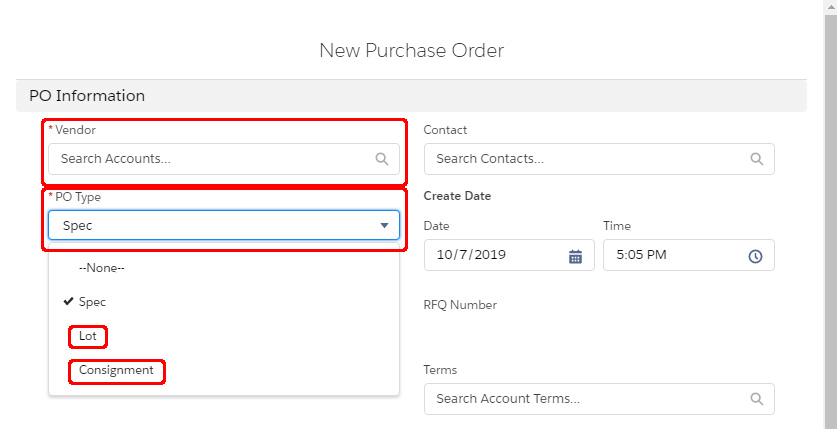Image resolution: width=837 pixels, height=429 pixels.
Task: Pick Consignment as the PO type
Action: tap(116, 371)
